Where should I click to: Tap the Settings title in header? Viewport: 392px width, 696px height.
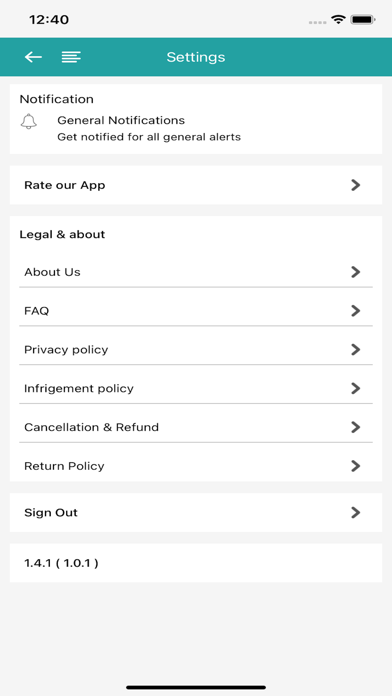tap(196, 57)
